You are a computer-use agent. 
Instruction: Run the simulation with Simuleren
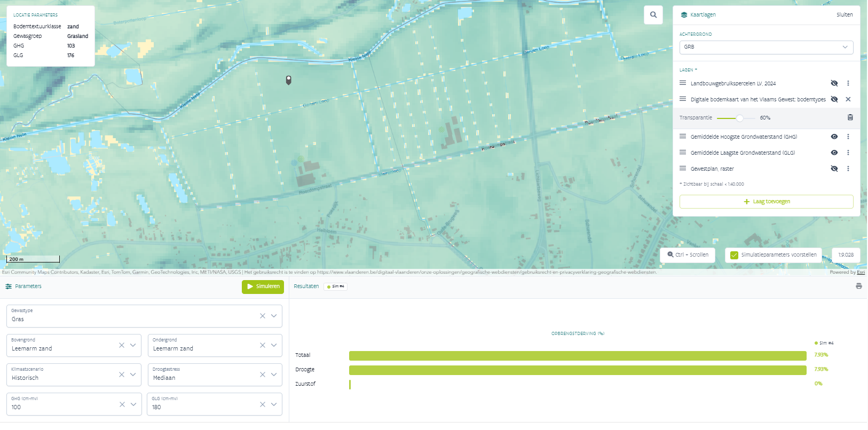pos(263,286)
